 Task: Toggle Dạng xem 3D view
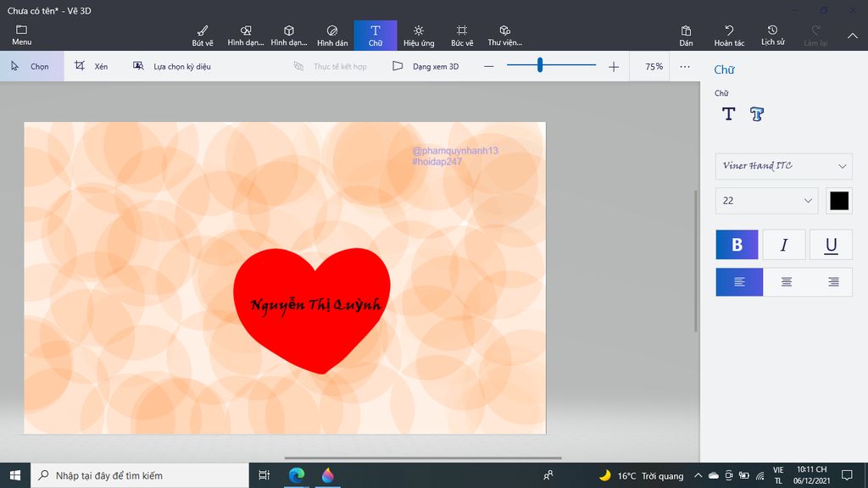426,66
